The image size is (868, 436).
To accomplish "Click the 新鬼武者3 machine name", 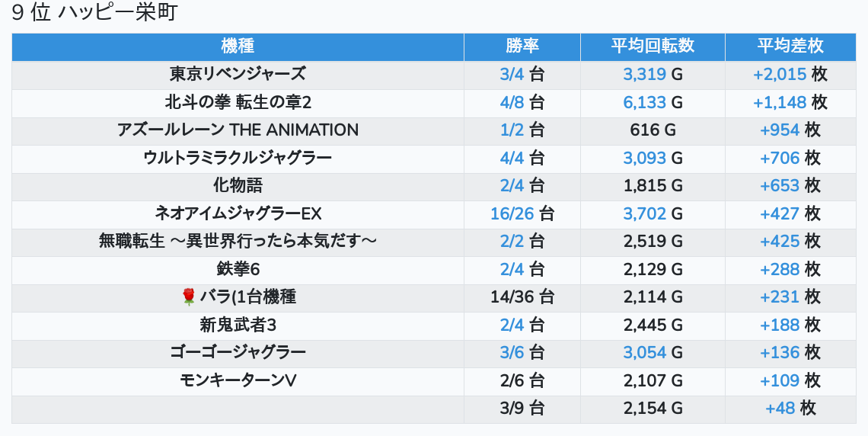I will tap(238, 325).
